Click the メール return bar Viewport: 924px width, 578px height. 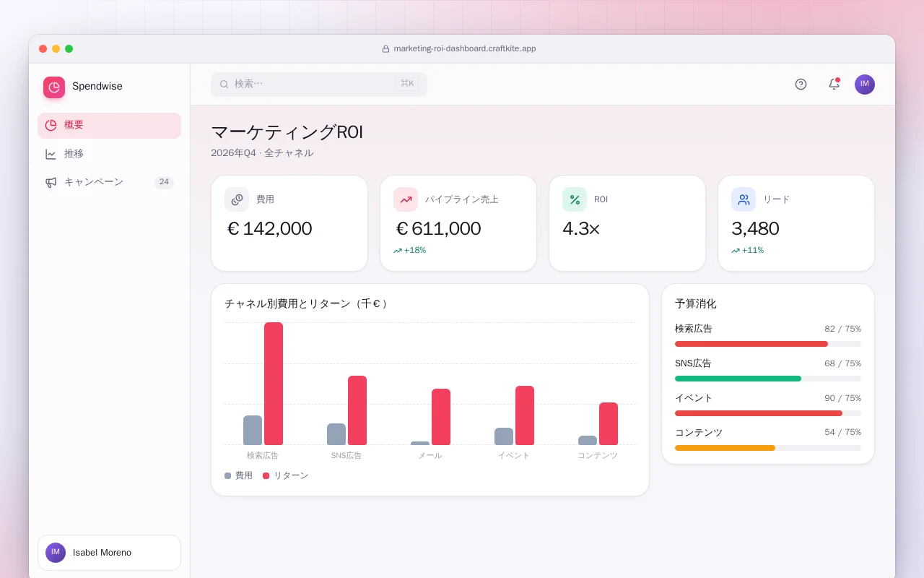[x=441, y=417]
